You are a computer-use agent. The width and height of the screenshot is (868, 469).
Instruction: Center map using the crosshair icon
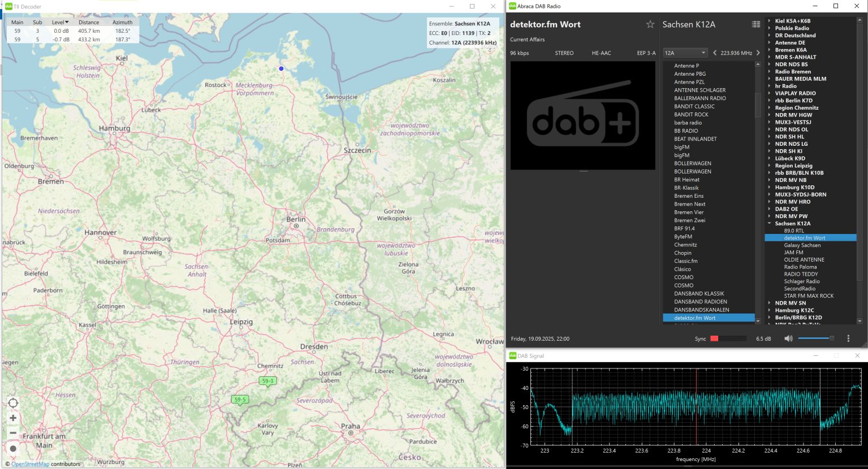tap(13, 403)
